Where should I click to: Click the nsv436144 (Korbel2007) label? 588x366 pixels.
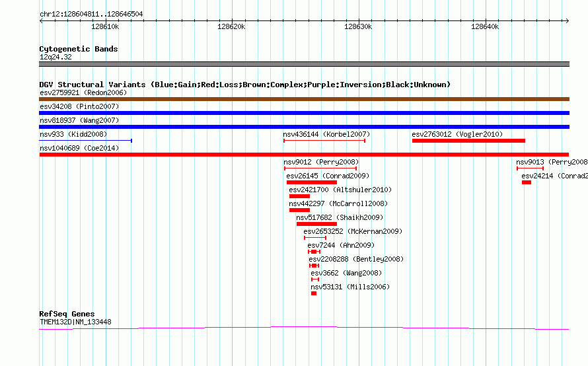click(326, 134)
